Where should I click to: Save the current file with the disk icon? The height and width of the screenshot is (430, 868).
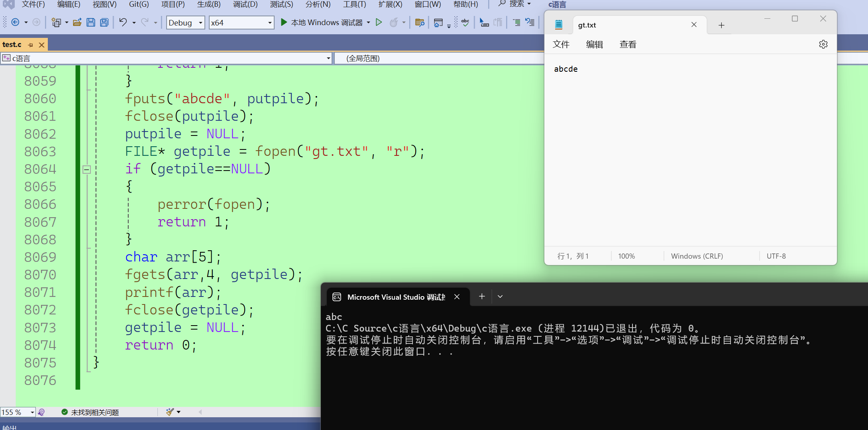click(x=91, y=22)
